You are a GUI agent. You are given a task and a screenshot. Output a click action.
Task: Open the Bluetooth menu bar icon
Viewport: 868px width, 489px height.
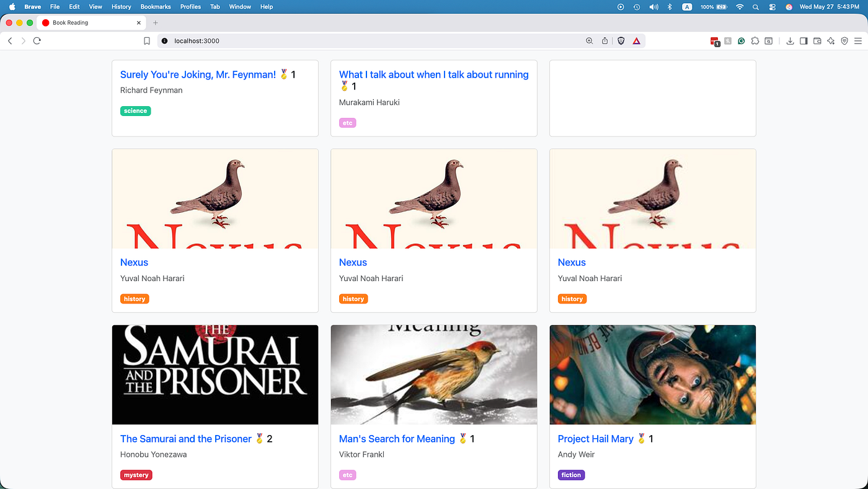670,7
